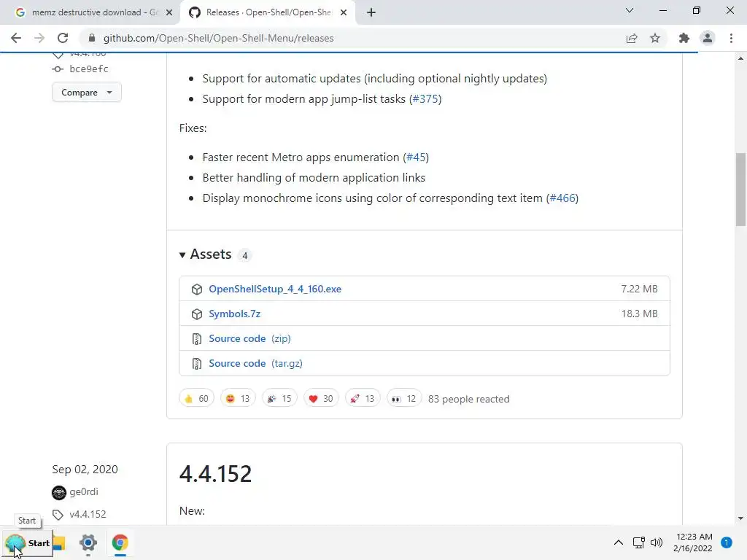Click the taskbar clock showing 12:23 AM
This screenshot has width=747, height=560.
(x=693, y=542)
